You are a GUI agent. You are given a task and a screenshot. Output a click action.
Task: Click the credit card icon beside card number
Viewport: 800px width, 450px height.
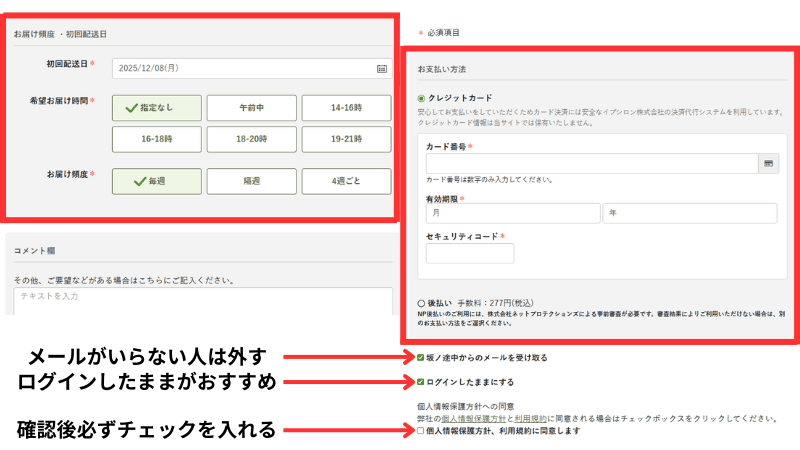click(768, 164)
